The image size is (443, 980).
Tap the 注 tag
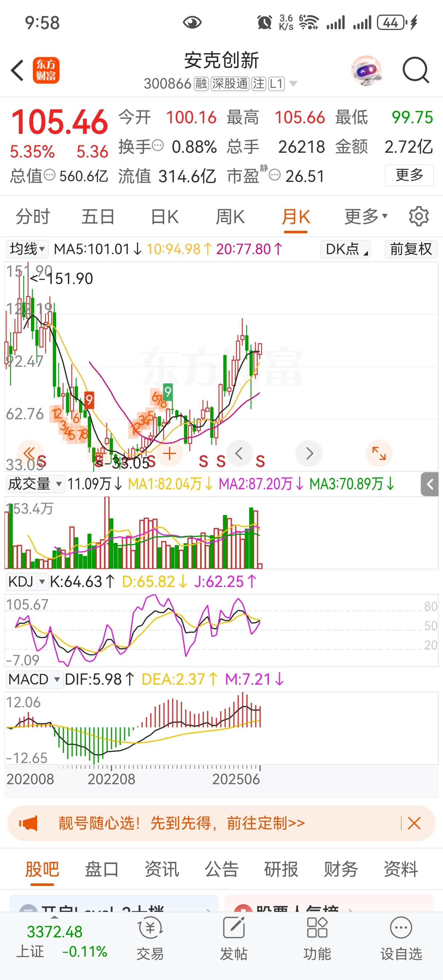[259, 83]
